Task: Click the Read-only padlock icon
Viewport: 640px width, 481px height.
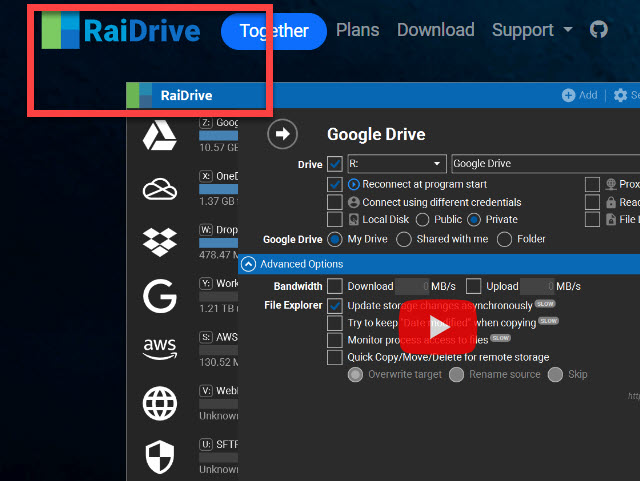Action: pos(611,202)
